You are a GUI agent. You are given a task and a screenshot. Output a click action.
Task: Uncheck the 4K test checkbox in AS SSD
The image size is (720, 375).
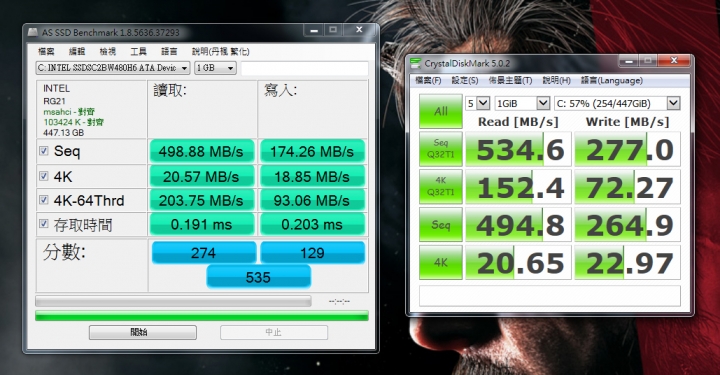44,176
